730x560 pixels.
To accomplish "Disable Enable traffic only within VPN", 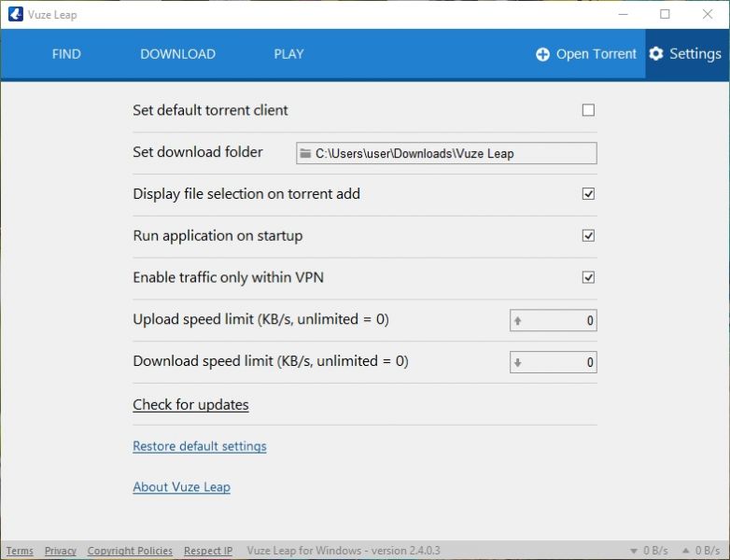I will click(588, 277).
